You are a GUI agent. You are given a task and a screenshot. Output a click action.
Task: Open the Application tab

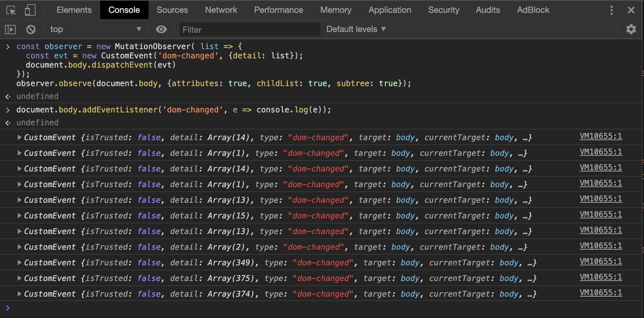pos(390,10)
